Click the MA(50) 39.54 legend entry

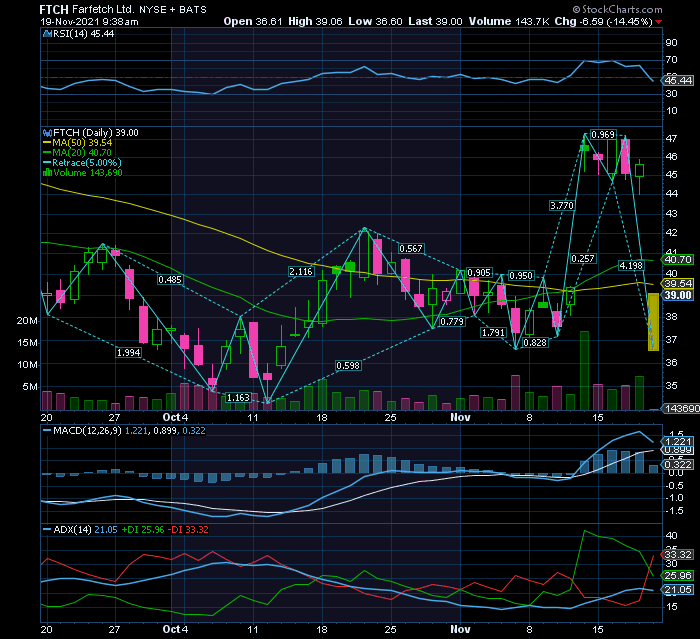(x=82, y=143)
